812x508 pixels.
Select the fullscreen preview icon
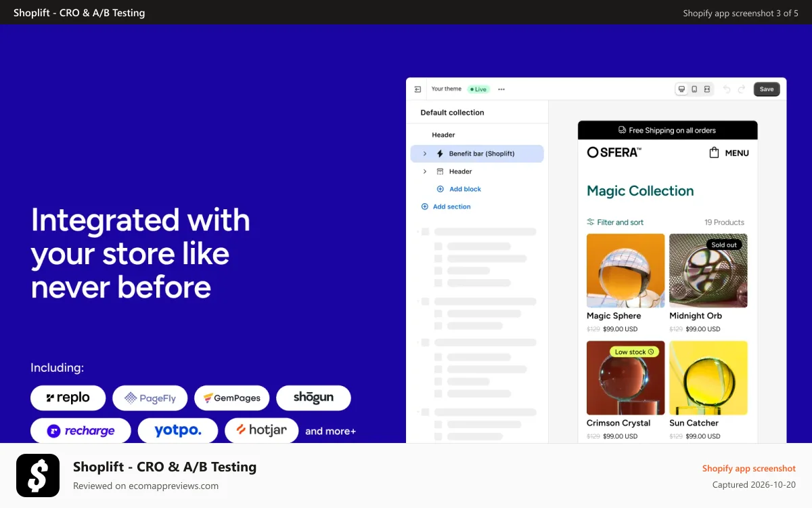click(x=706, y=89)
